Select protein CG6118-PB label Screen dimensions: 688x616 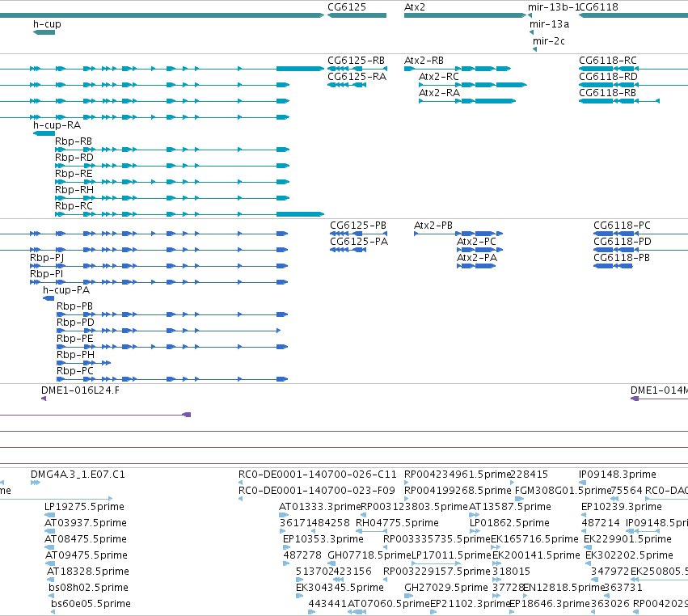click(622, 258)
